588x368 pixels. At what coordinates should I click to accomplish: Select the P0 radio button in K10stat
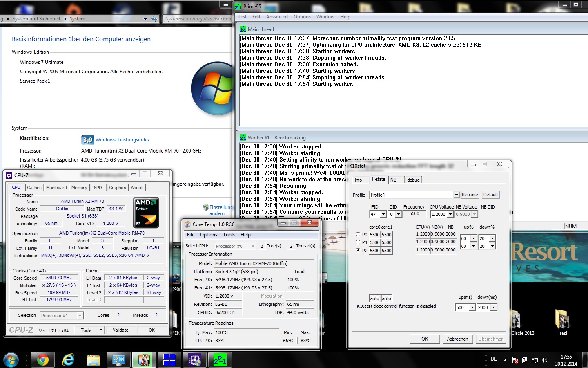tap(358, 234)
